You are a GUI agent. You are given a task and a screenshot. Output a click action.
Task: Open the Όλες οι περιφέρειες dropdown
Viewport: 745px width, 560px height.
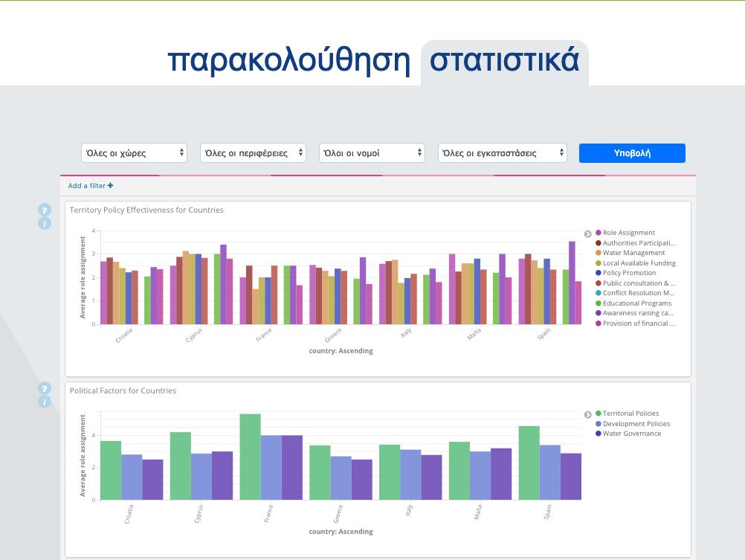[253, 153]
